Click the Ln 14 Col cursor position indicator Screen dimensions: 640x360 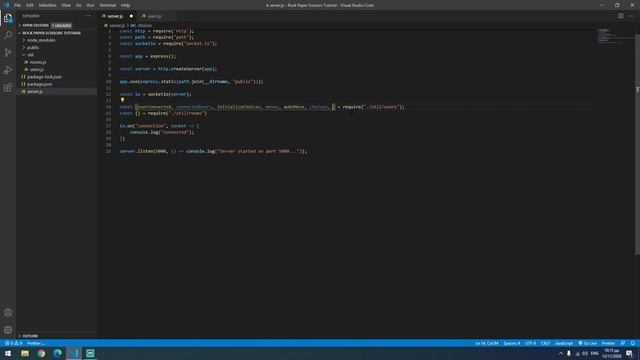[x=487, y=343]
